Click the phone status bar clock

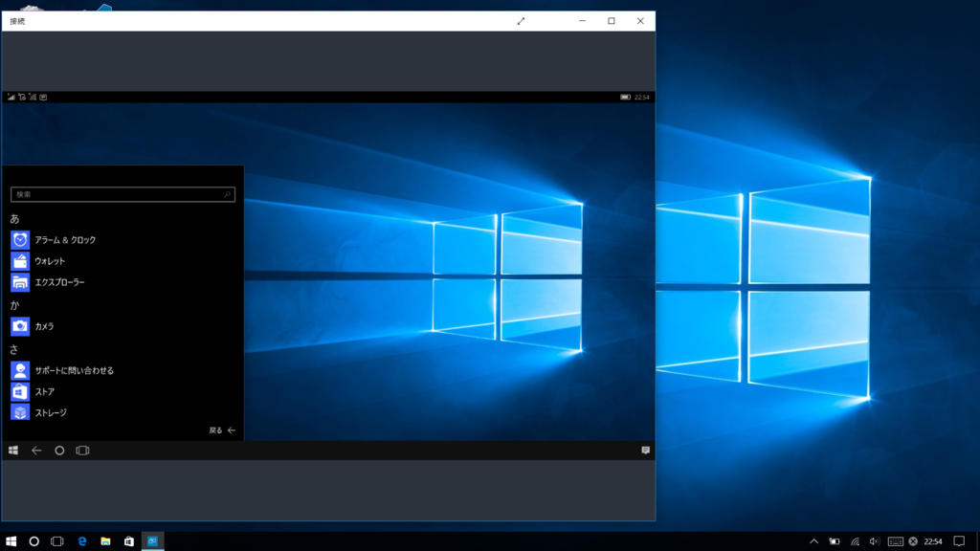click(x=642, y=97)
